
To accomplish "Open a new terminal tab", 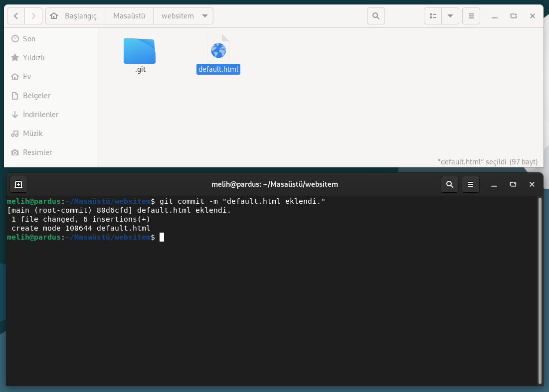I will [18, 184].
